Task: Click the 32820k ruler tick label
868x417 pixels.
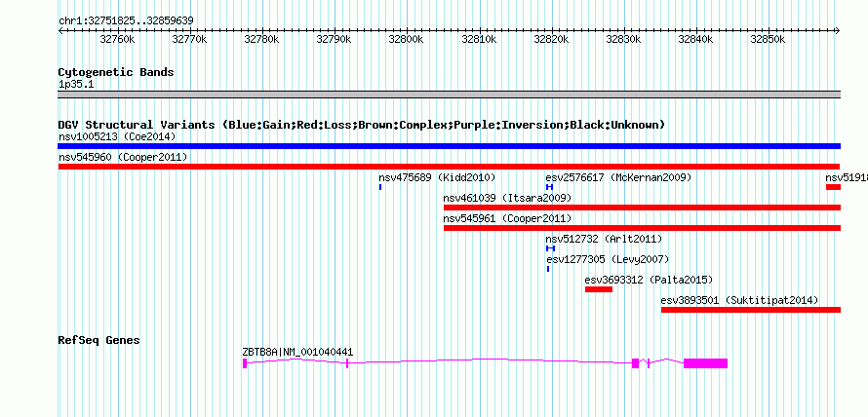Action: (551, 40)
